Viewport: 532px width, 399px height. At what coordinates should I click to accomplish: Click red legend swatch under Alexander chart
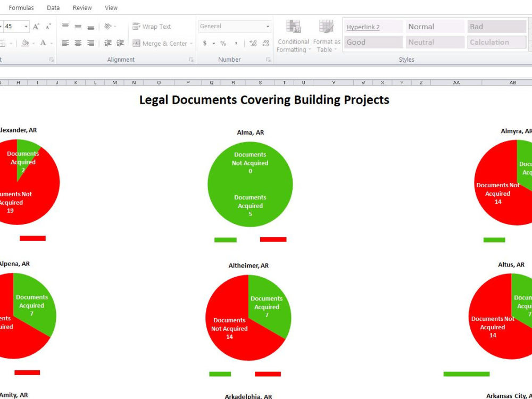pos(32,238)
